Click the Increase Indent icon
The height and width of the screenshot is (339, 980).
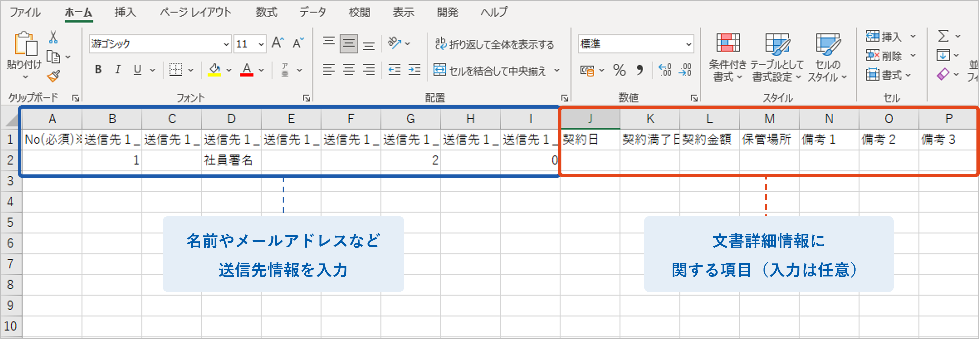click(414, 70)
